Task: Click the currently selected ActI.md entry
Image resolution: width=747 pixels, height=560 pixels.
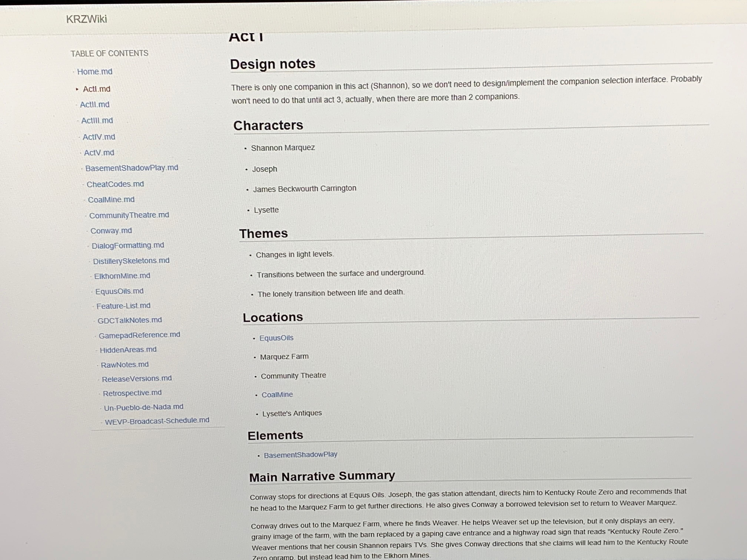Action: (97, 89)
